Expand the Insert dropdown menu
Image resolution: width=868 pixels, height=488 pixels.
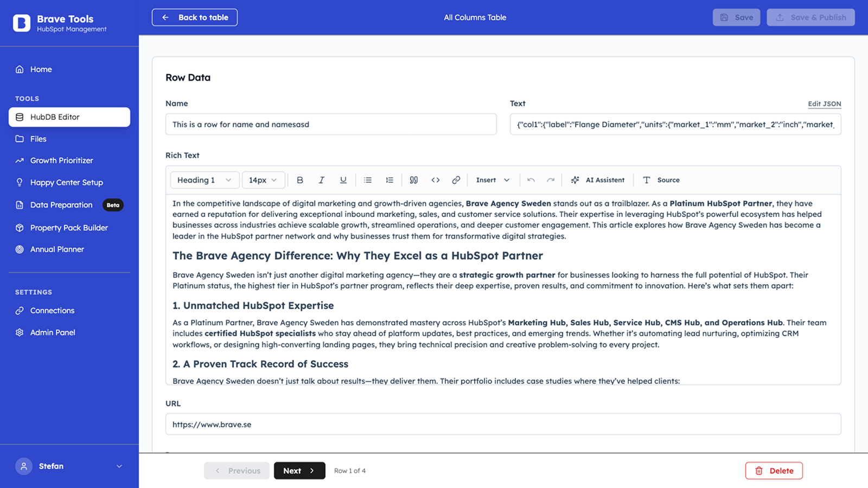pyautogui.click(x=493, y=180)
